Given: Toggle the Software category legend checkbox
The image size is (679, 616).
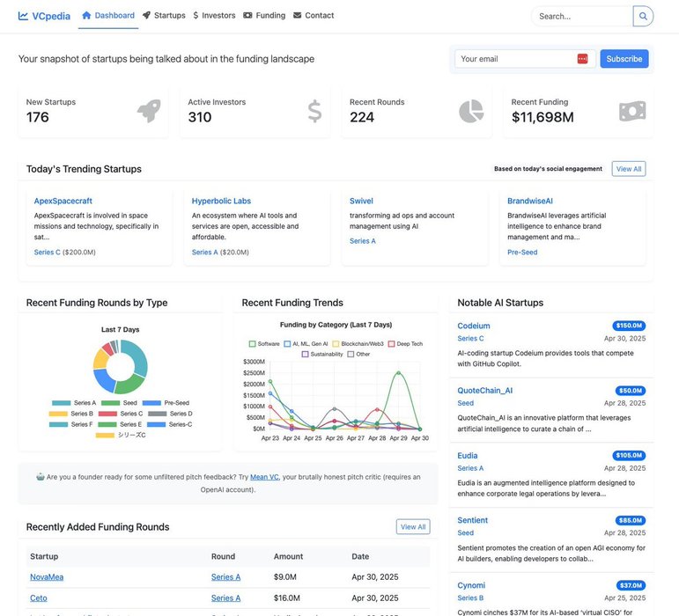Looking at the screenshot, I should pyautogui.click(x=253, y=344).
